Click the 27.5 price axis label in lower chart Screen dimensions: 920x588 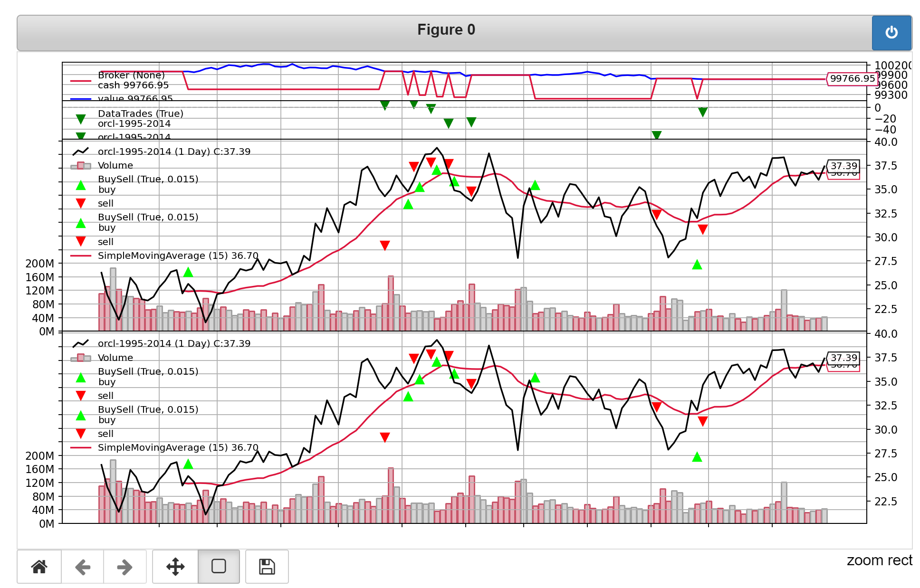[x=886, y=454]
